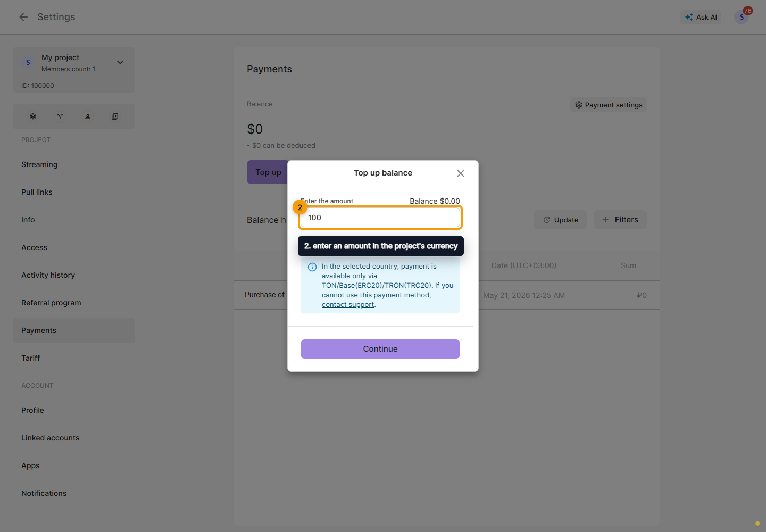Open Linked accounts

pyautogui.click(x=74, y=438)
